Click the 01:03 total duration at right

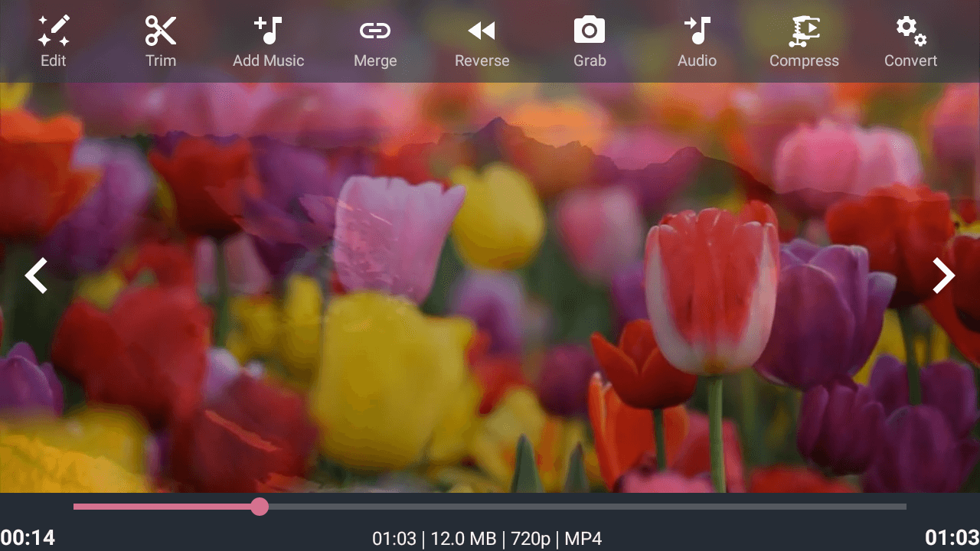[x=952, y=538]
